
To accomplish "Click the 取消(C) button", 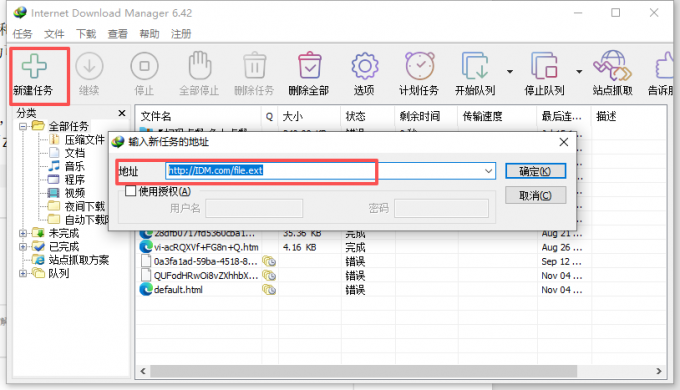I will 535,196.
